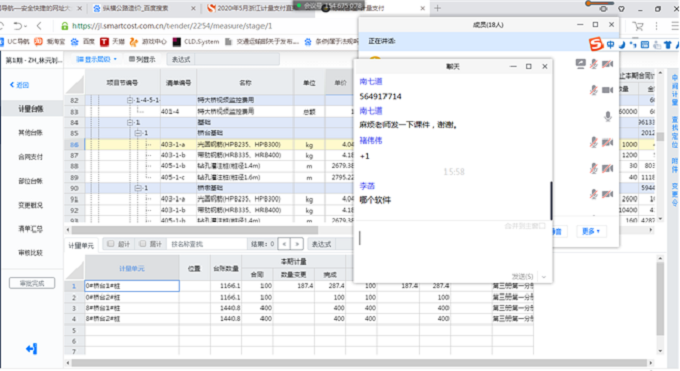This screenshot has width=680, height=371.
Task: Collapse the tree node in row 90
Action: [137, 188]
